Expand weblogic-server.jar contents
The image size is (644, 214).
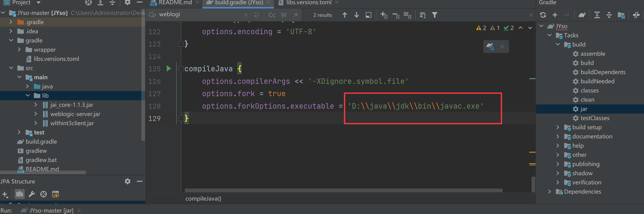tap(36, 114)
